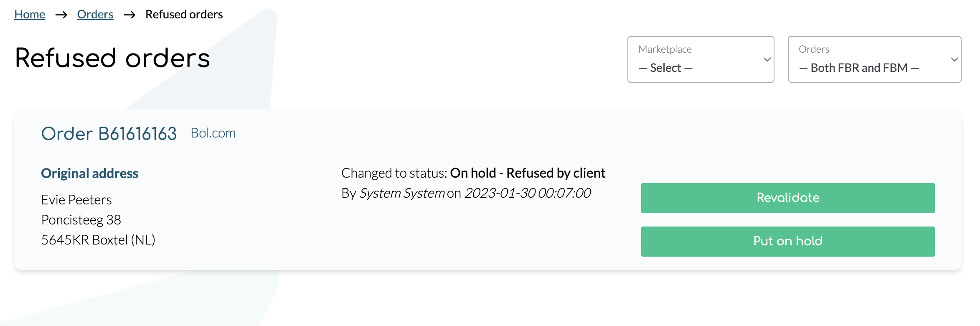Click the chevron in Orders filter dropdown
980x326 pixels.
[954, 59]
